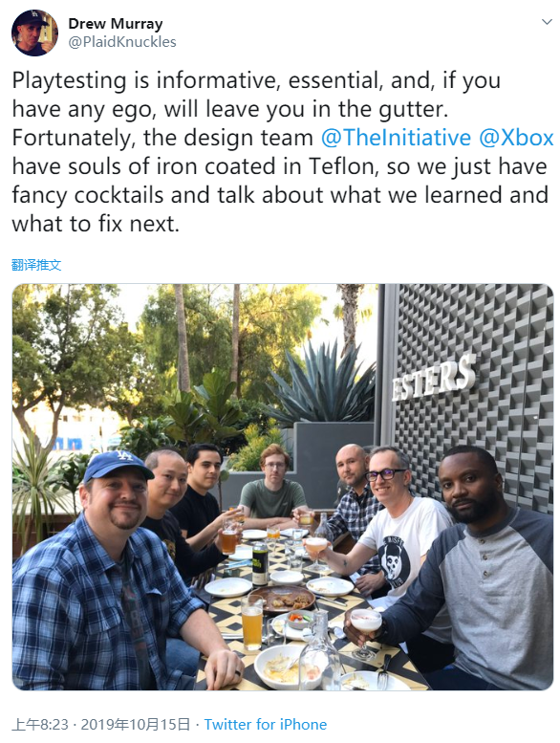The height and width of the screenshot is (743, 560).
Task: Click the black can on the table
Action: [260, 563]
